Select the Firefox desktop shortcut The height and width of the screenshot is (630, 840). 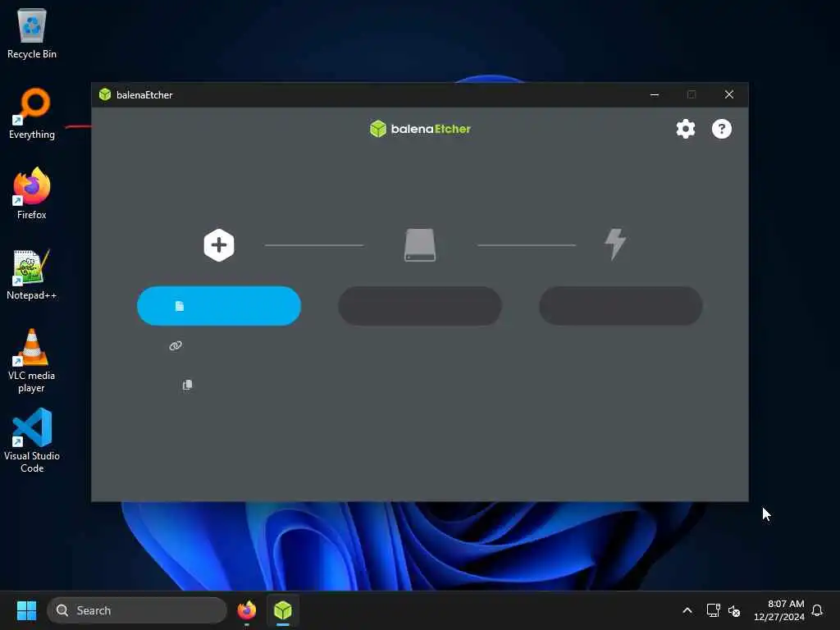pyautogui.click(x=32, y=194)
